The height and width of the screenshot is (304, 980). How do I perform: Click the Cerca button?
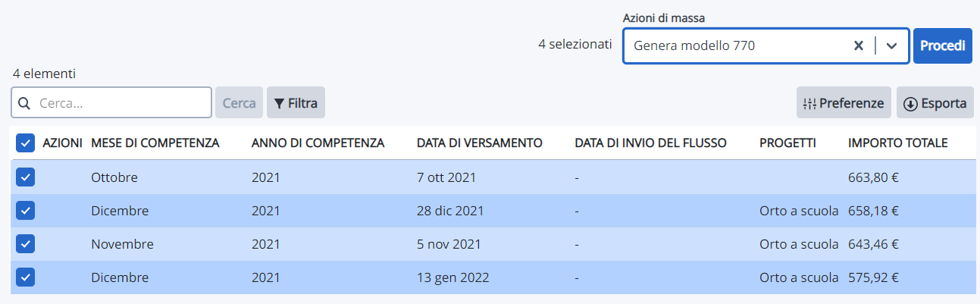click(x=239, y=102)
